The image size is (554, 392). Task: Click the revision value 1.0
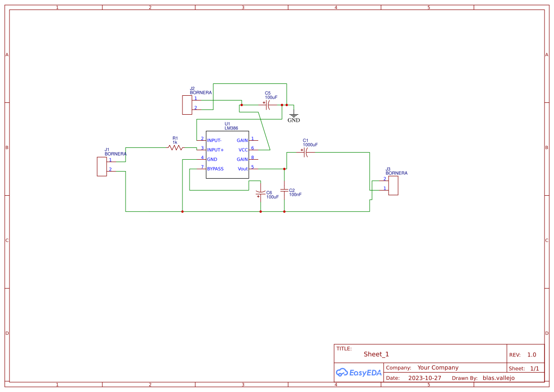coord(532,354)
